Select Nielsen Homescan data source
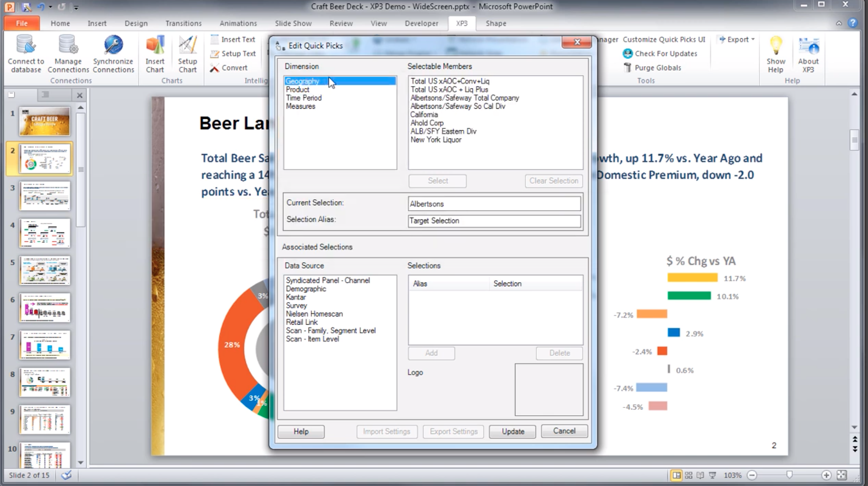This screenshot has height=486, width=868. click(314, 314)
